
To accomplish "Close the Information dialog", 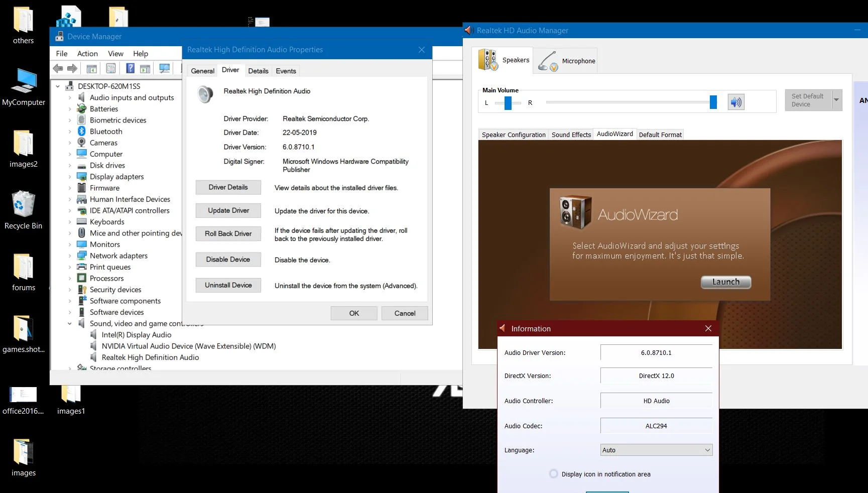I will (708, 328).
